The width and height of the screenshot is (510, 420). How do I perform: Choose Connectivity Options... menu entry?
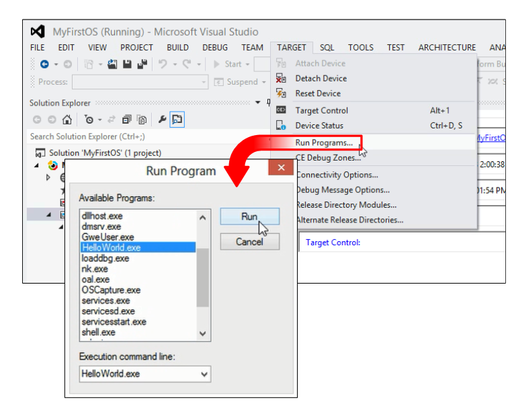coord(386,175)
